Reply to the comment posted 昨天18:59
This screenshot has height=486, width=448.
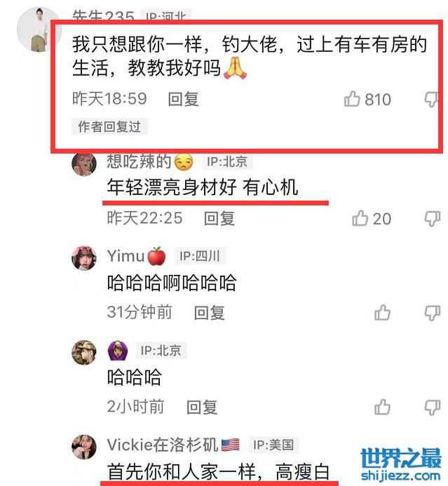coord(183,100)
